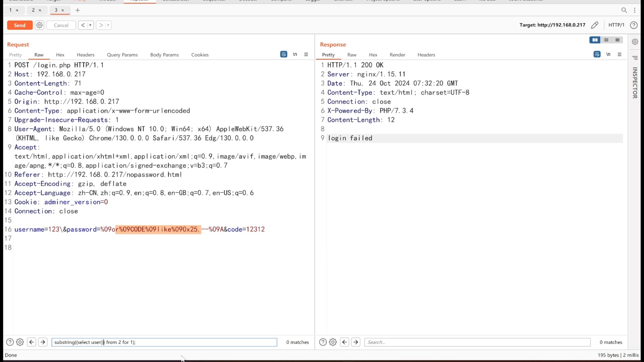
Task: Edit the target with pencil icon
Action: (x=595, y=25)
